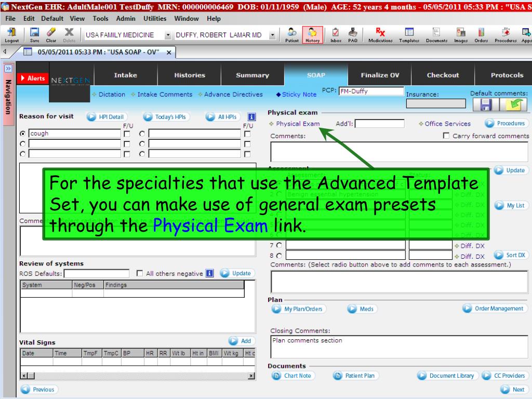Click the ROS Defaults input field

click(97, 273)
